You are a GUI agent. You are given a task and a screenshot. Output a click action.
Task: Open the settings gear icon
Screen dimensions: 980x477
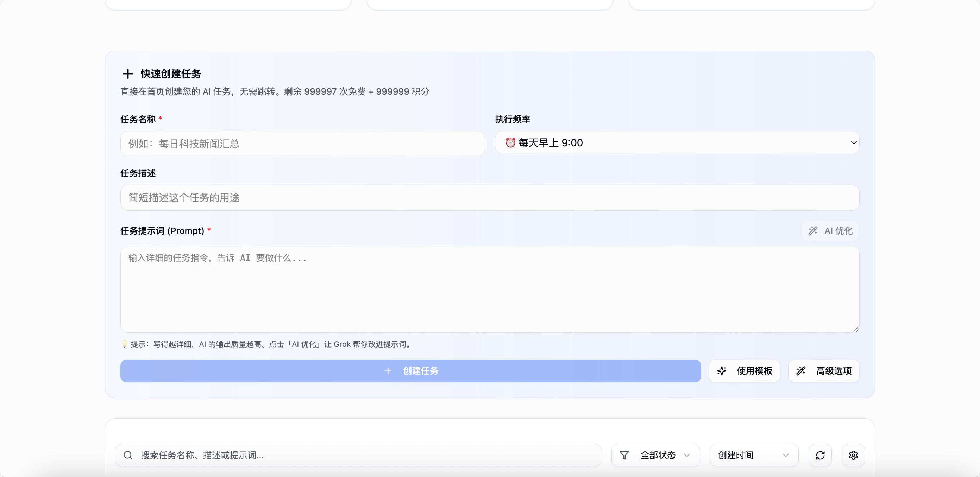tap(853, 455)
